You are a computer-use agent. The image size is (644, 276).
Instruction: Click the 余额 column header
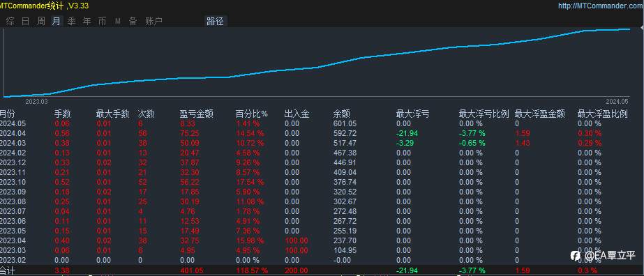point(342,114)
